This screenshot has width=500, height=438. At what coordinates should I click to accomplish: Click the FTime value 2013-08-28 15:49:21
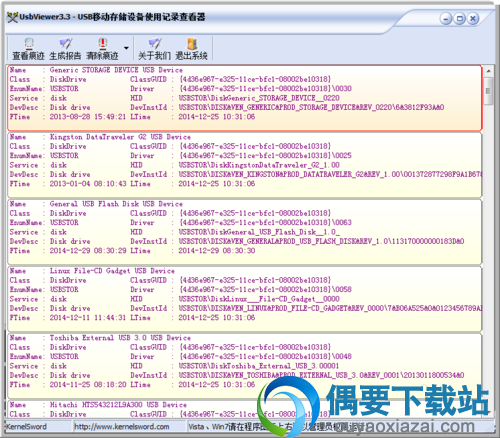88,117
